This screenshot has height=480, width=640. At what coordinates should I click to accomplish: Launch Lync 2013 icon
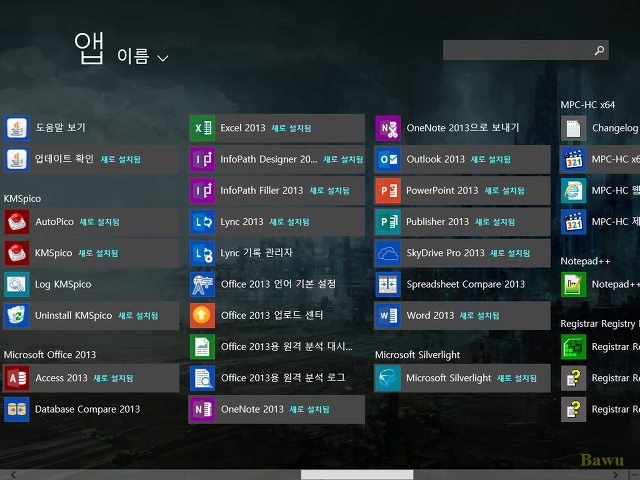pyautogui.click(x=202, y=222)
